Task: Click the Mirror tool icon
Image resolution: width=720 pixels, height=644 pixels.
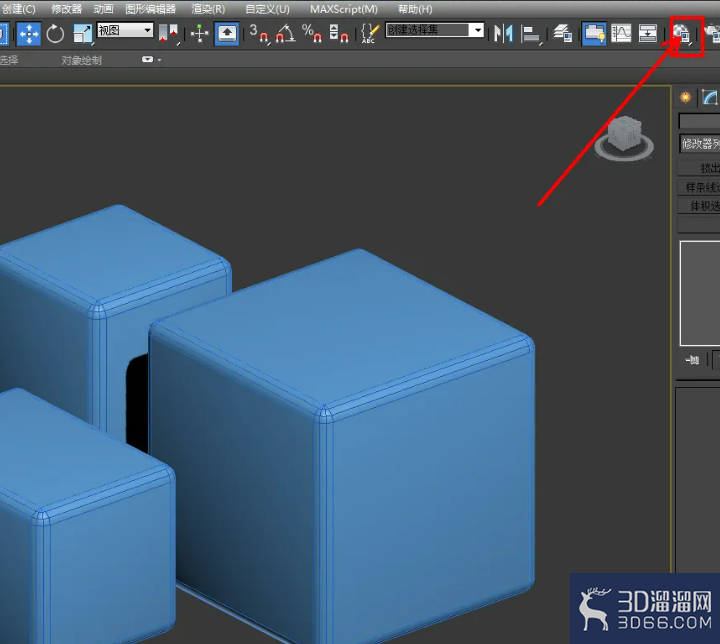Action: [x=504, y=34]
